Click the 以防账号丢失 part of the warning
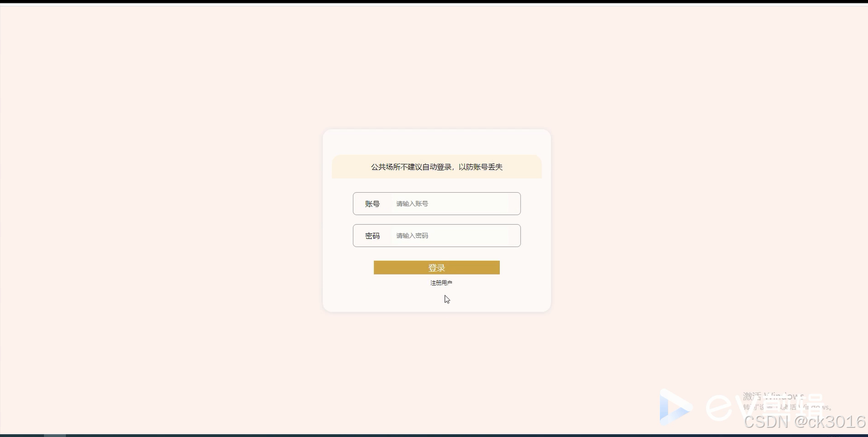This screenshot has height=437, width=868. tap(481, 167)
